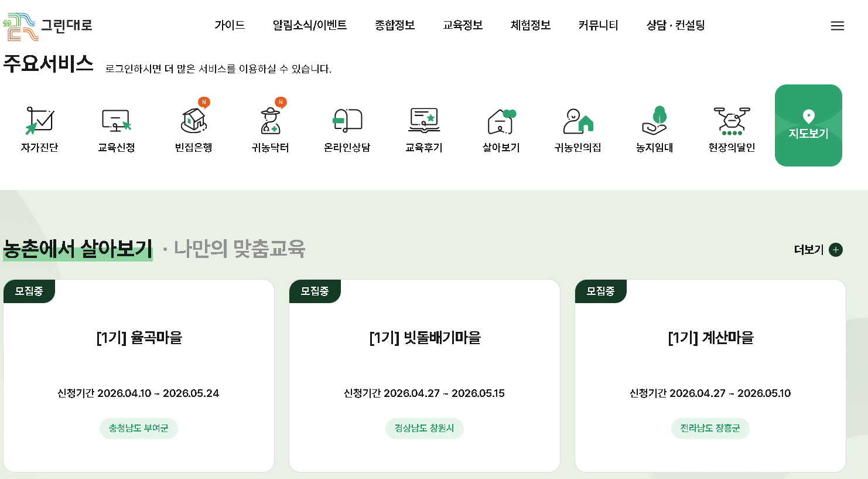
Task: Click the plus icon beside 더보기
Action: coord(836,250)
